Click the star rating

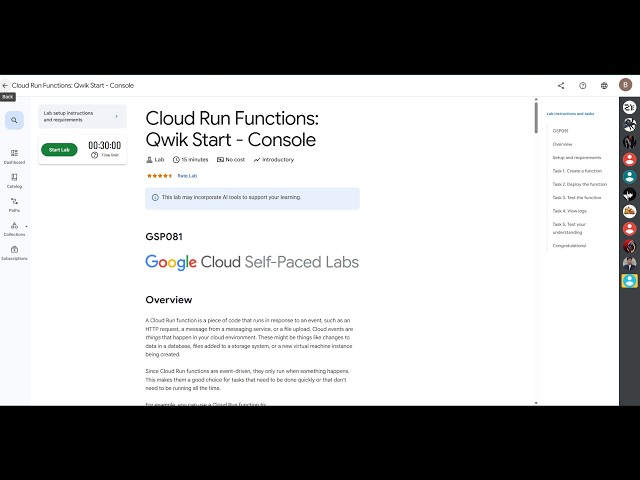pyautogui.click(x=160, y=176)
